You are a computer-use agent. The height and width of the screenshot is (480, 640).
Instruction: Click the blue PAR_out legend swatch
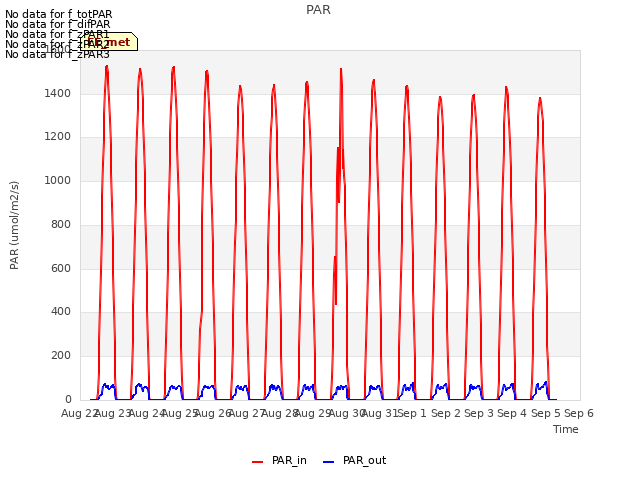329,462
